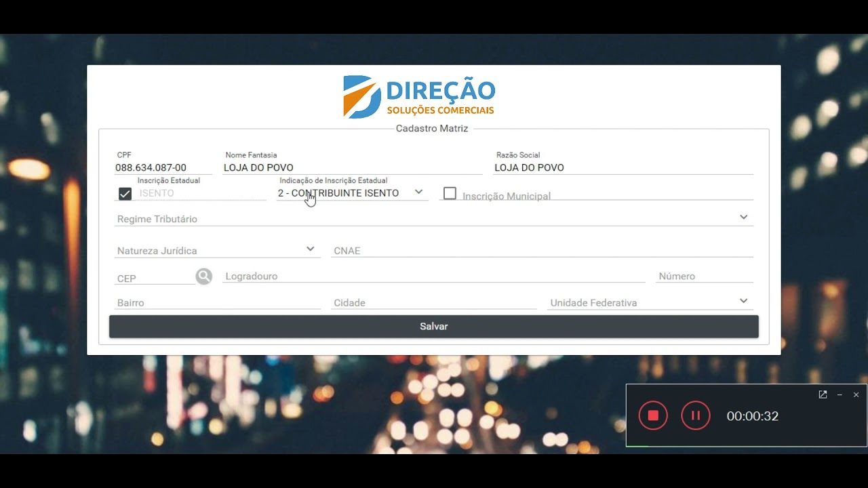Pop out the recorder widget window
The width and height of the screenshot is (868, 488).
[x=823, y=394]
